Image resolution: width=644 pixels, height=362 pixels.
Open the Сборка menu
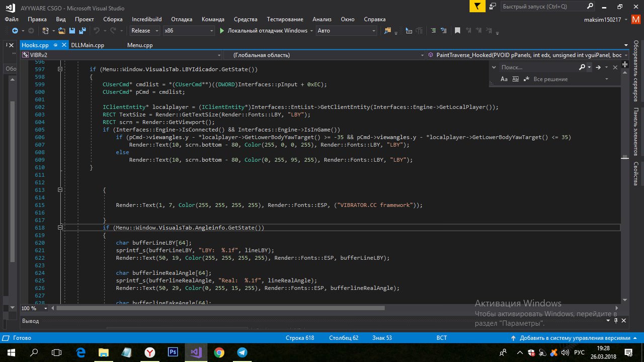(x=113, y=19)
